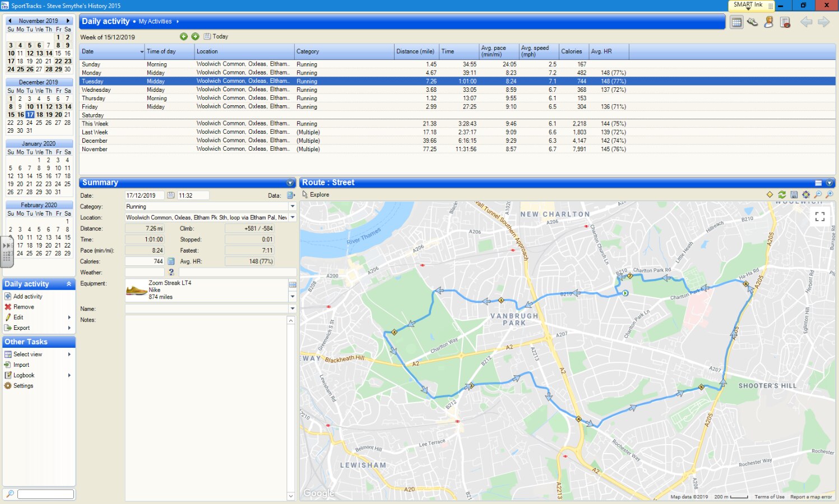Screen dimensions: 839x504
Task: Click Add activity in the sidebar
Action: 27,296
